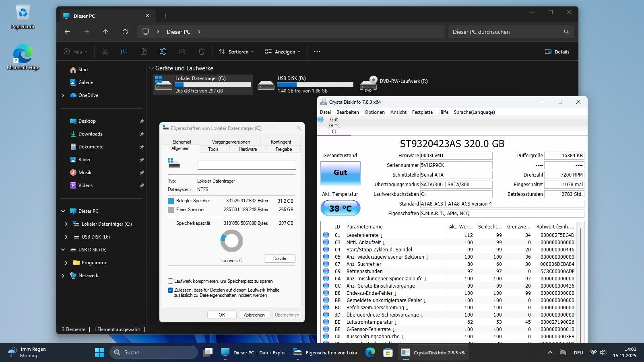
Task: Click the Delete trash icon in toolbar
Action: pyautogui.click(x=202, y=51)
